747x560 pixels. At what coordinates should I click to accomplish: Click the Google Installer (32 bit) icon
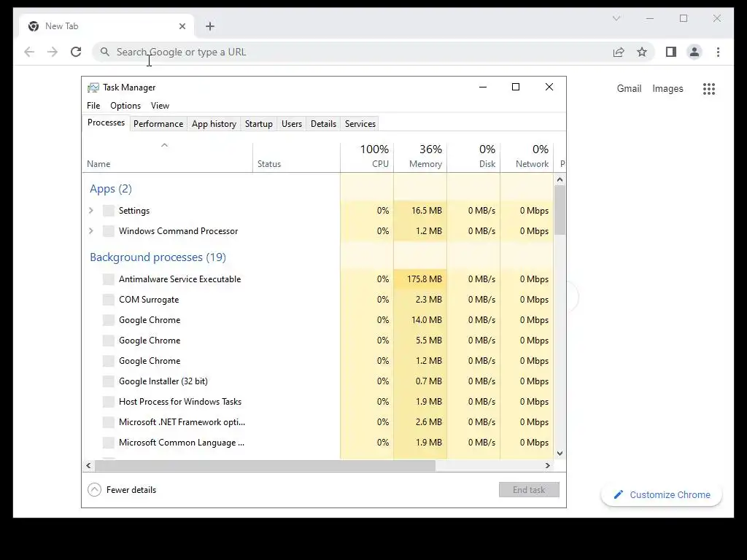[x=109, y=381]
